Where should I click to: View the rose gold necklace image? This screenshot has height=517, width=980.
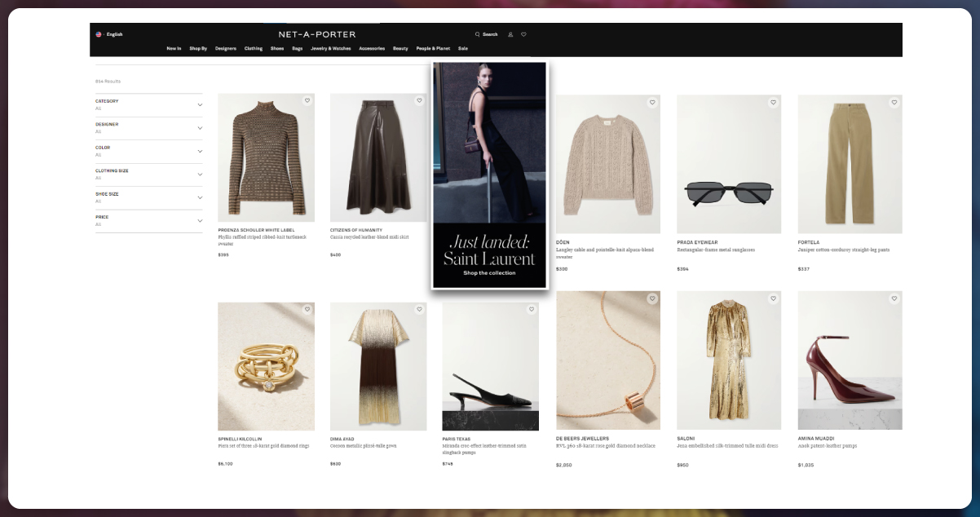(608, 360)
